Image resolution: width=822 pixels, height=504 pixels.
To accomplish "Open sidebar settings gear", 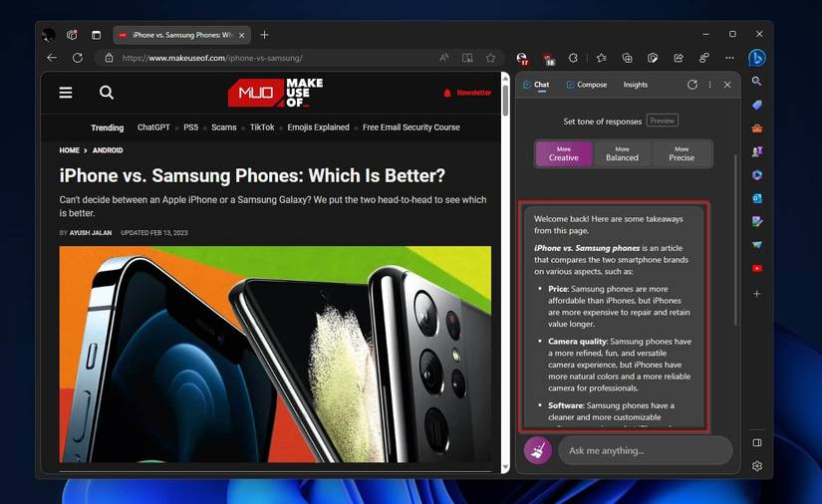I will coord(756,466).
